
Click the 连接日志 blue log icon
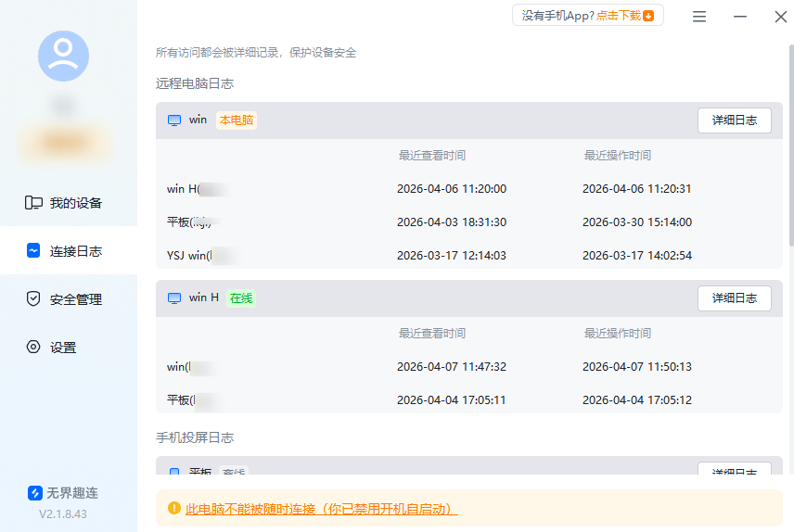coord(33,251)
